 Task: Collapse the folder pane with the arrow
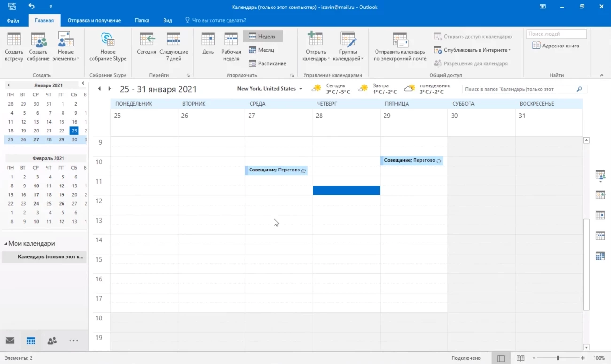[83, 83]
